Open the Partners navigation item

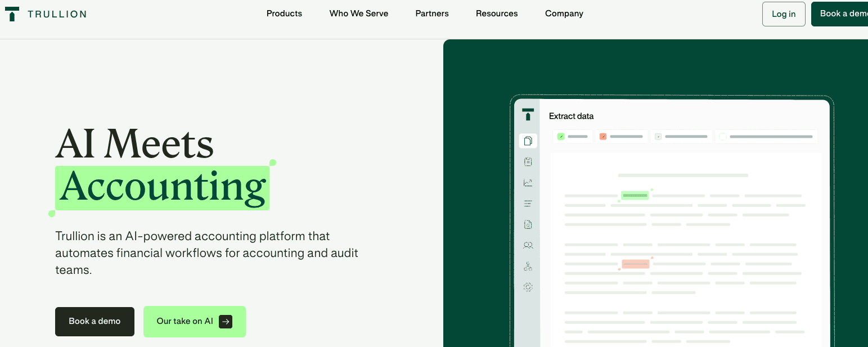pos(432,13)
